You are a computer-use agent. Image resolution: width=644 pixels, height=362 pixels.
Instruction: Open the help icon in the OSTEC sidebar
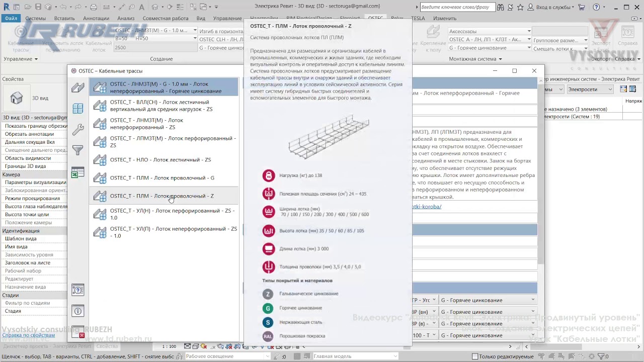pos(78,290)
